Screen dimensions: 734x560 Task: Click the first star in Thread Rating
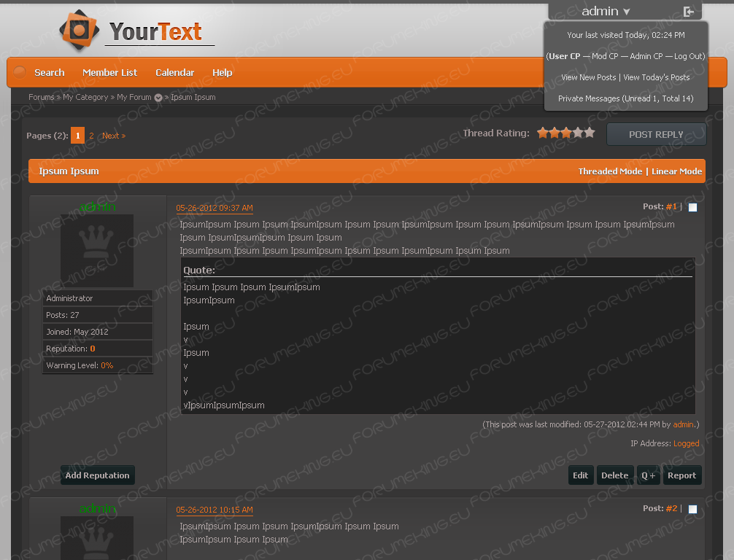pyautogui.click(x=543, y=133)
